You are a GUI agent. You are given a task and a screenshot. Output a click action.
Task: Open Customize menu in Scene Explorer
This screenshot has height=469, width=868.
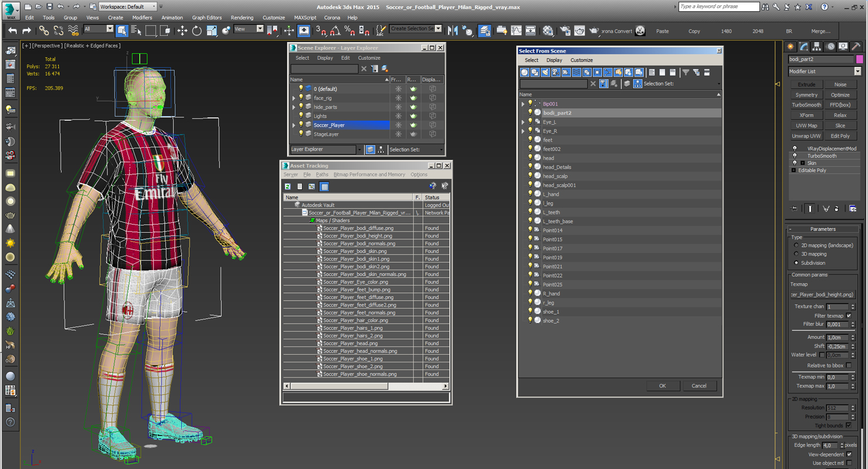click(369, 58)
